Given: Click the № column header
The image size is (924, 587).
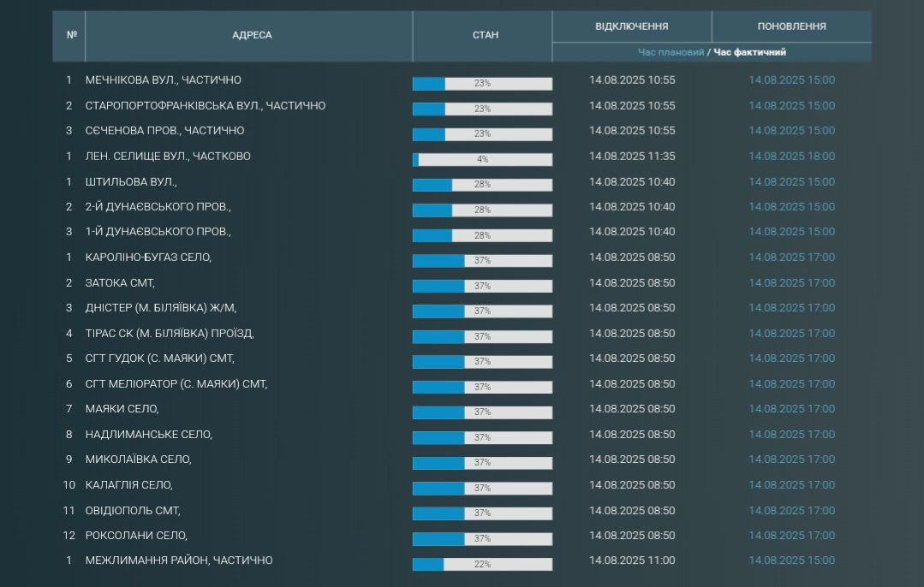Looking at the screenshot, I should pos(71,35).
